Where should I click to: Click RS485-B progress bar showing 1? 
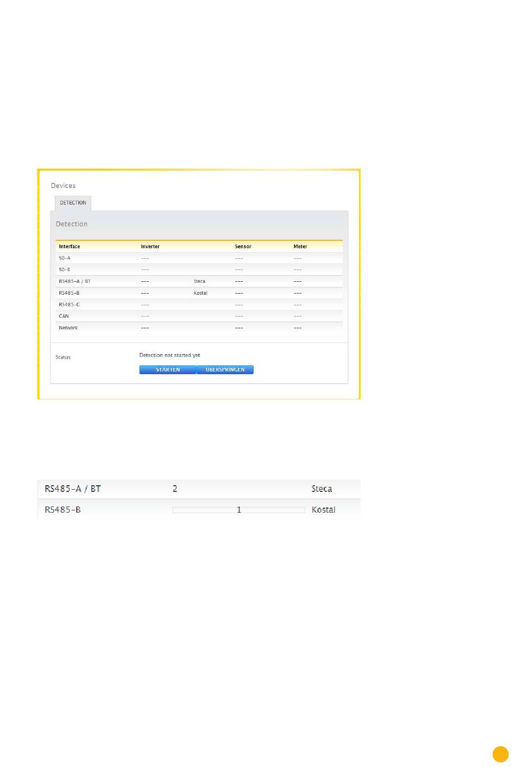[239, 510]
